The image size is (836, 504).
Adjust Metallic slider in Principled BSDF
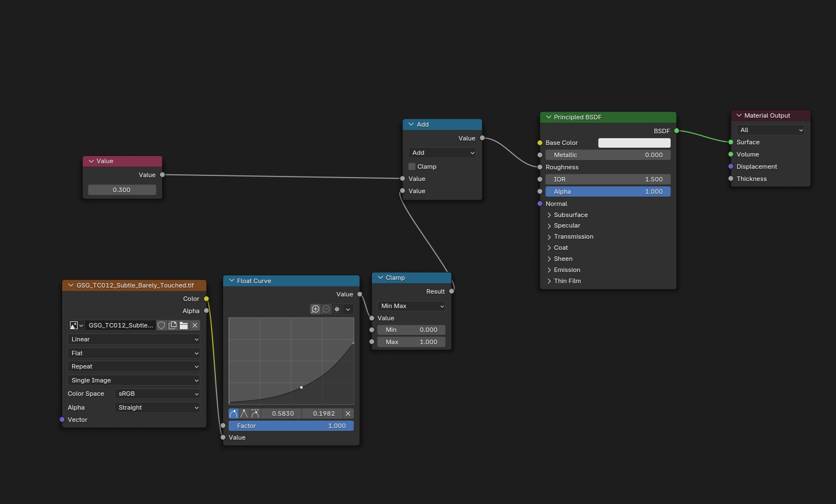[x=608, y=155]
